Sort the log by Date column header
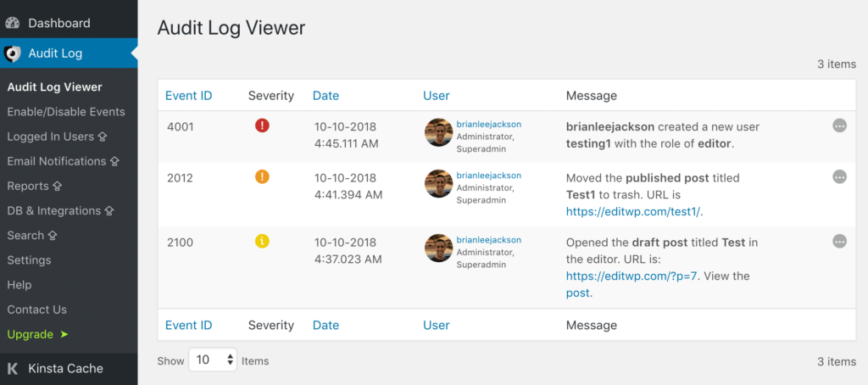The image size is (868, 385). tap(325, 96)
